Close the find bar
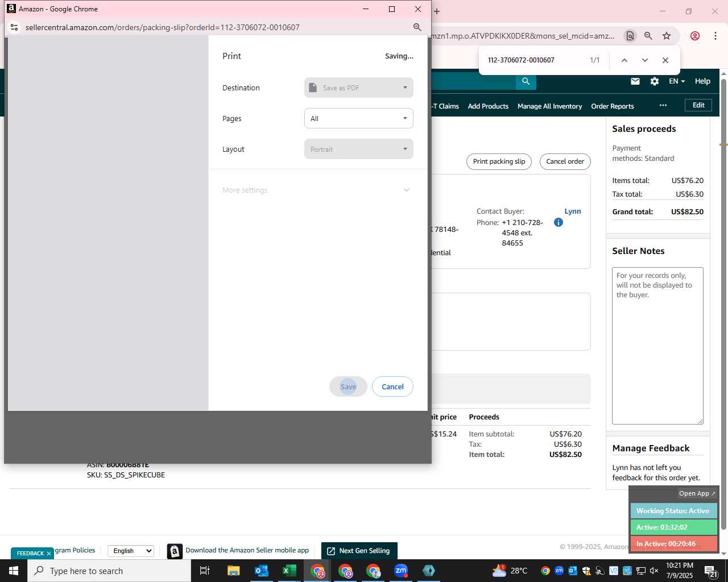Screen dimensions: 728x582 point(665,60)
